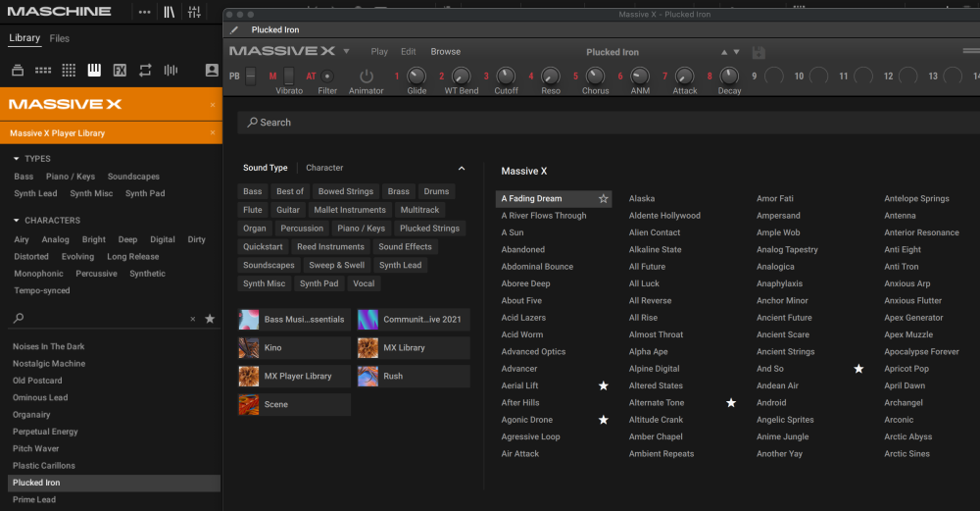
Task: Open the Browse view in Massive X
Action: coord(446,51)
